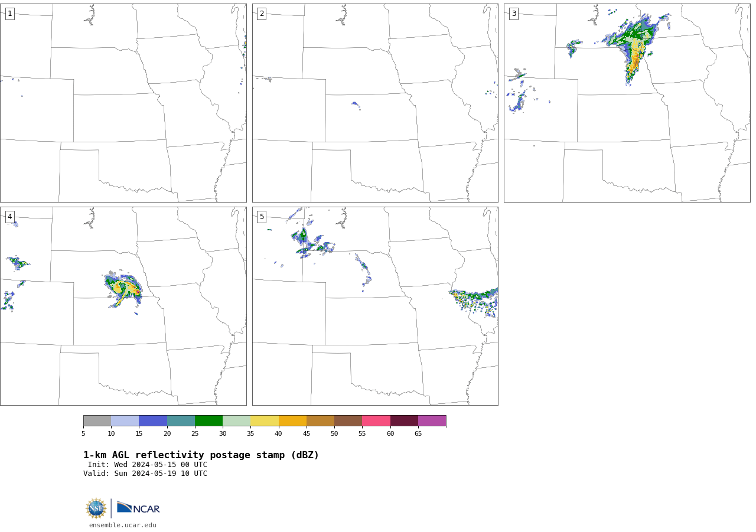This screenshot has width=756, height=532.
Task: Click the brown 50-55 dBZ swatch
Action: click(x=348, y=420)
